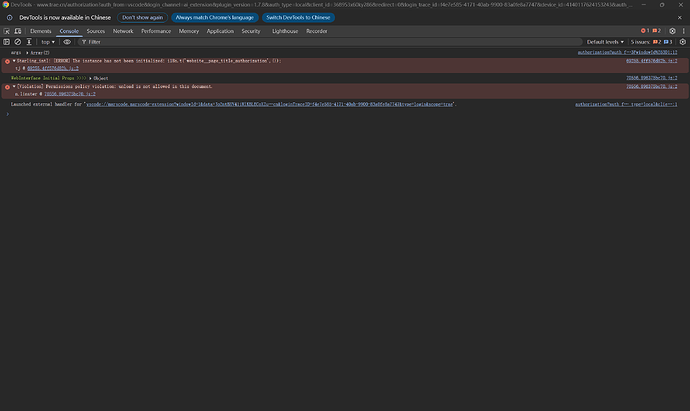This screenshot has width=690, height=411.
Task: Open DevTools settings gear in tab bar
Action: [672, 31]
